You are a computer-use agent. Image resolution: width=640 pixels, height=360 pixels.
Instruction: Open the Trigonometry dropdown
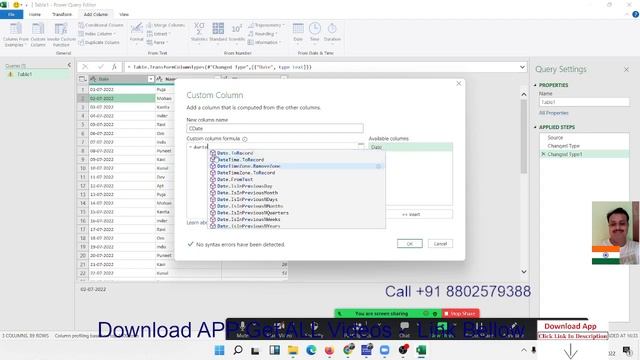(266, 25)
